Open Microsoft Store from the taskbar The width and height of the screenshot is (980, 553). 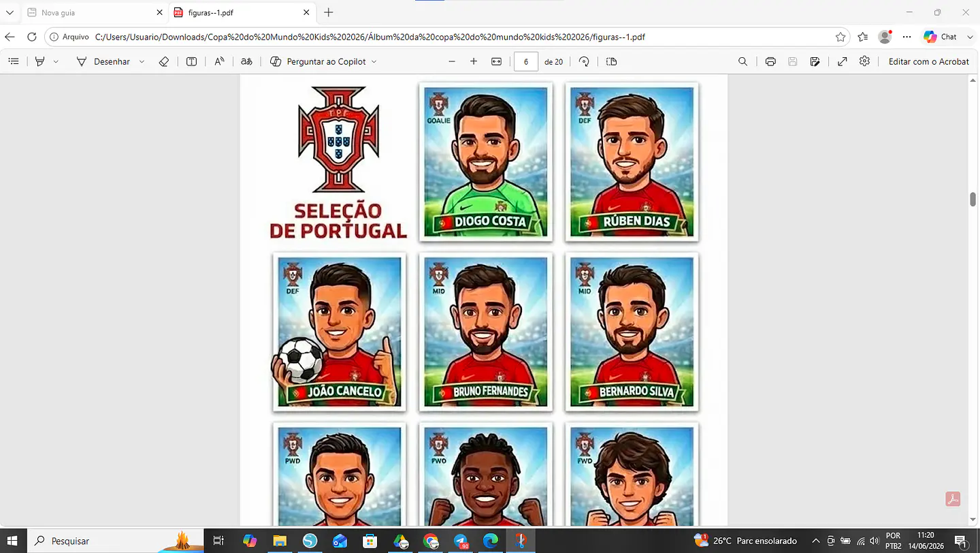tap(370, 541)
